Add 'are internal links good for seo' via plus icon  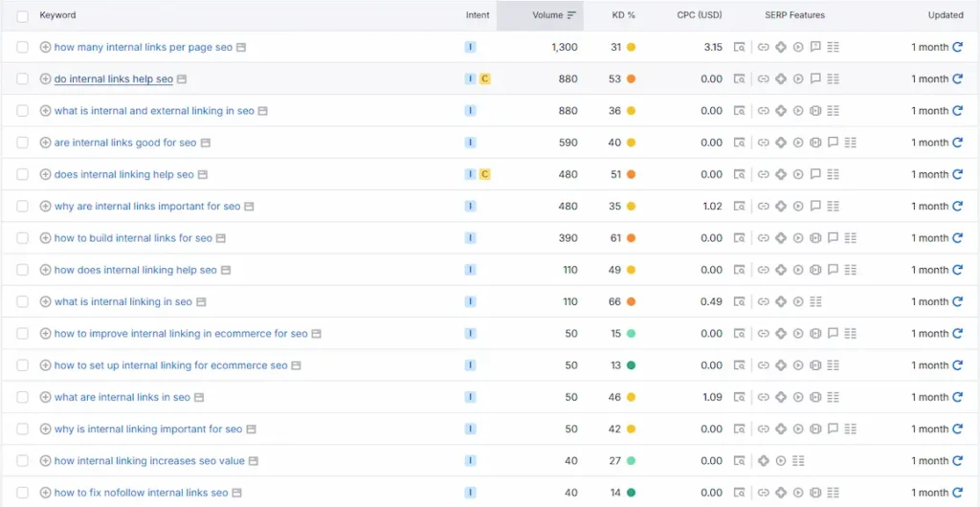(x=45, y=143)
